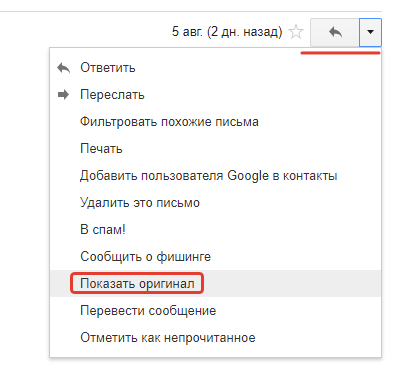Mark message via В спам!
The width and height of the screenshot is (393, 373).
tap(215, 230)
